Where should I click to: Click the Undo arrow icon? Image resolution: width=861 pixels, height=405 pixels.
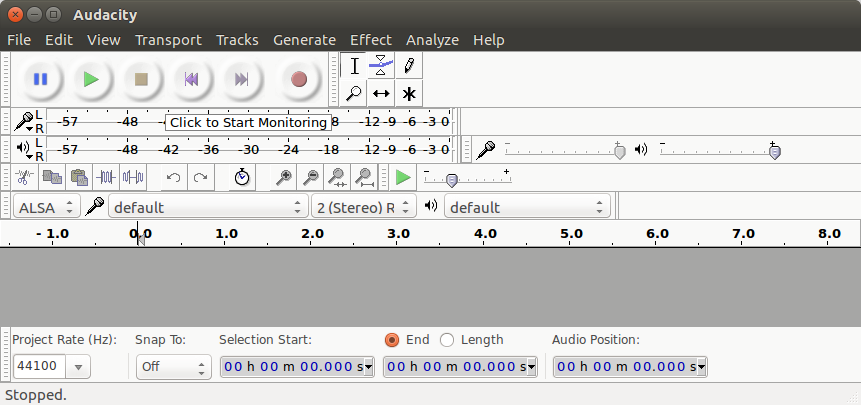coord(174,177)
